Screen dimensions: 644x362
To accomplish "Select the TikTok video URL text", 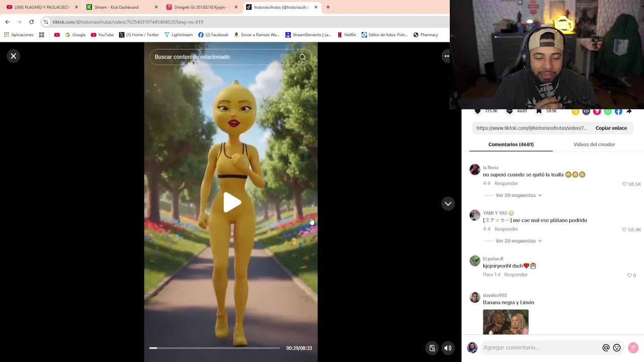I will tap(531, 128).
